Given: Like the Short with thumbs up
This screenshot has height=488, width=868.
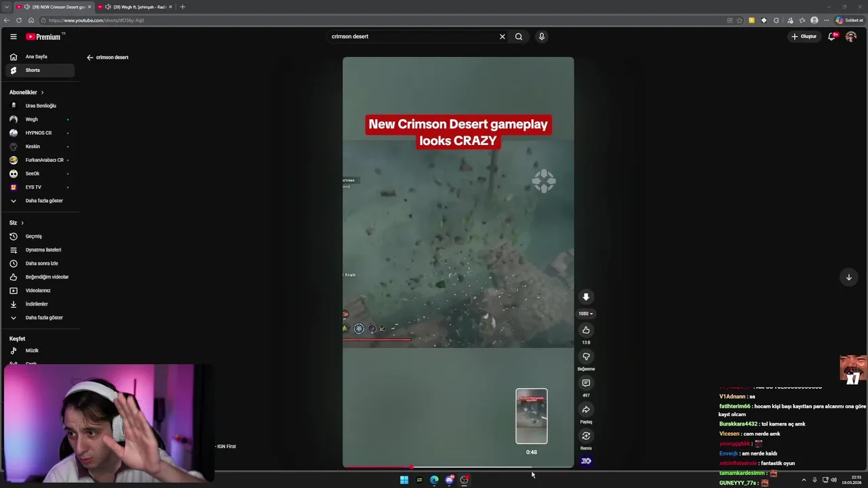Looking at the screenshot, I should (x=586, y=330).
